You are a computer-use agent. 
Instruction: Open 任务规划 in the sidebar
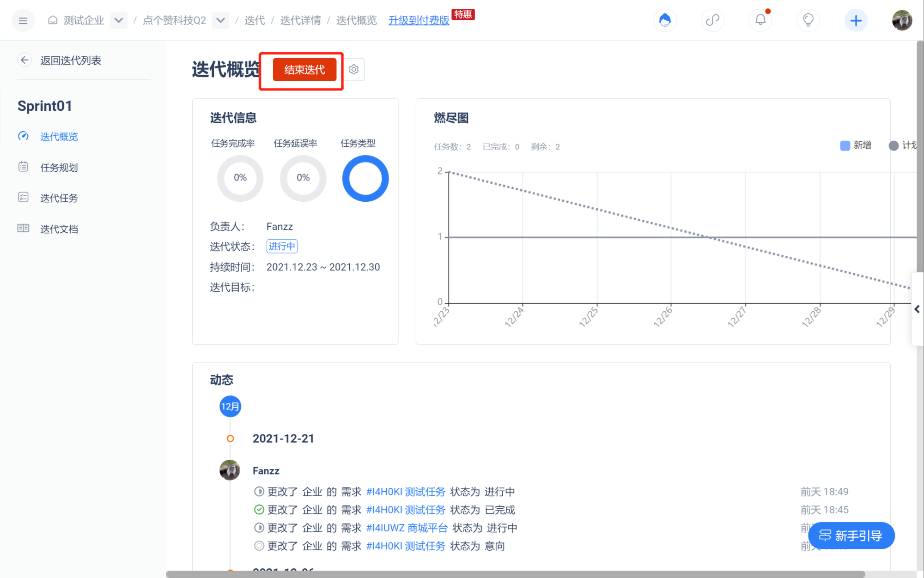(59, 168)
